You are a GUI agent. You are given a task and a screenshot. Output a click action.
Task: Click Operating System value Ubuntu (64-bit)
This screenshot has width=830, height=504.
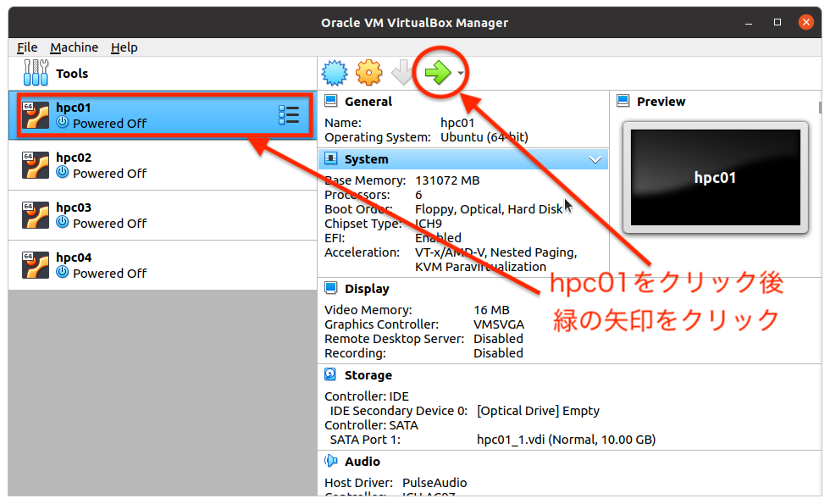(484, 137)
